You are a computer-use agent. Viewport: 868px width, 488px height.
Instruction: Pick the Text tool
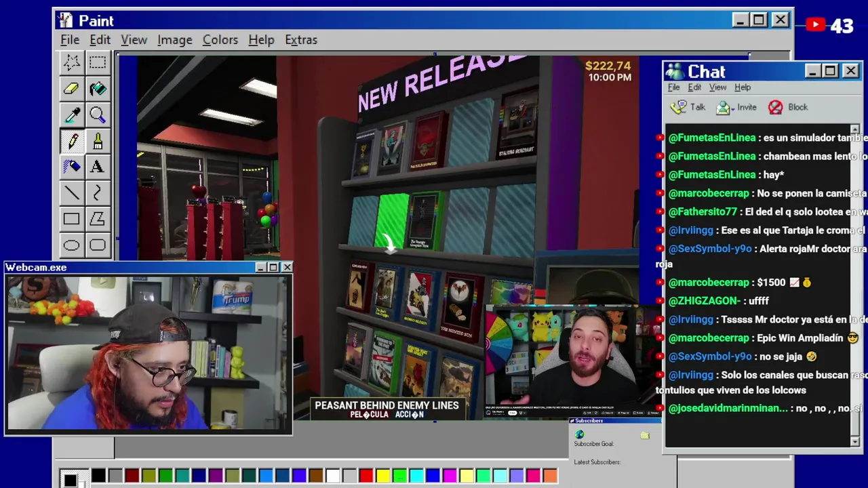[97, 167]
